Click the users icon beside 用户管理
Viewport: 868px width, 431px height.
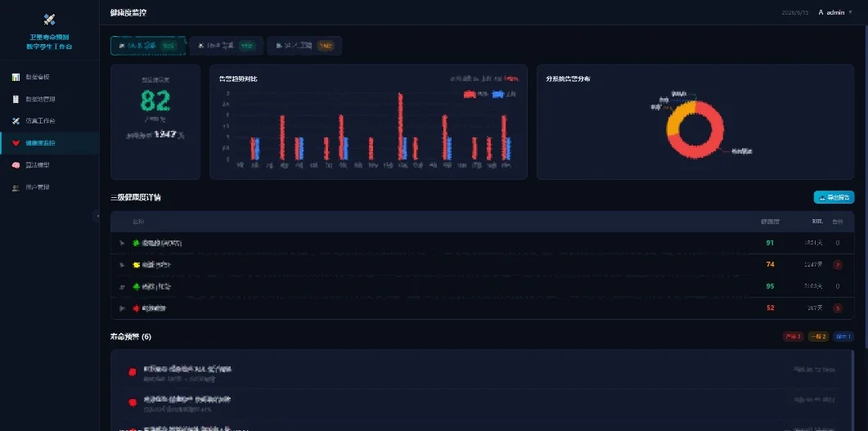tap(16, 187)
